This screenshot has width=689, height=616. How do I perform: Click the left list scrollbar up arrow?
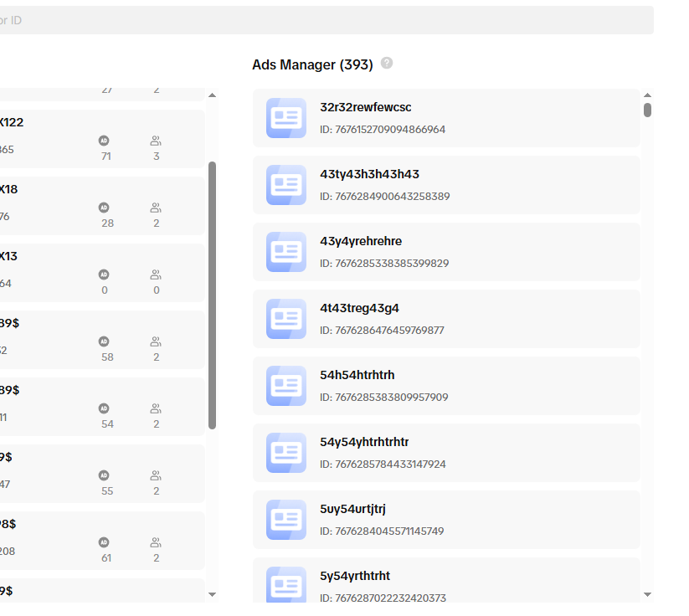(213, 95)
